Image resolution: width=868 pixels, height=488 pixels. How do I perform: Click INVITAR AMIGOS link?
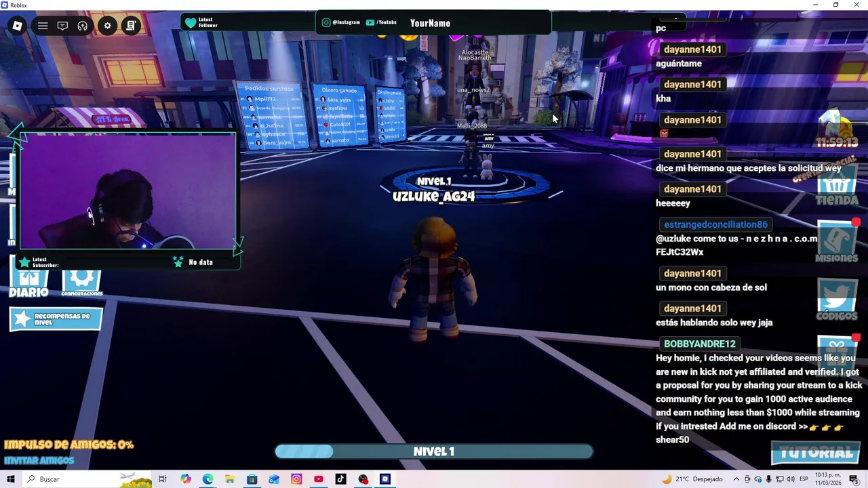(x=39, y=461)
